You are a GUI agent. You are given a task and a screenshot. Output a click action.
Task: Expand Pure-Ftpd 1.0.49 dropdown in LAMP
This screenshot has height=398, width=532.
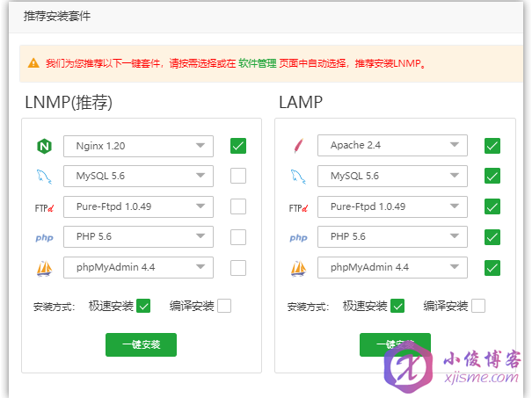coord(392,206)
